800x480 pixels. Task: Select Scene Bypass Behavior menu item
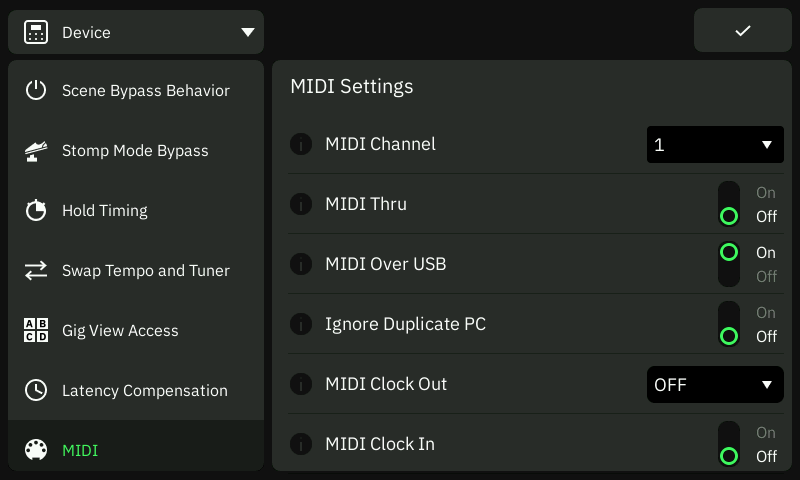[136, 90]
